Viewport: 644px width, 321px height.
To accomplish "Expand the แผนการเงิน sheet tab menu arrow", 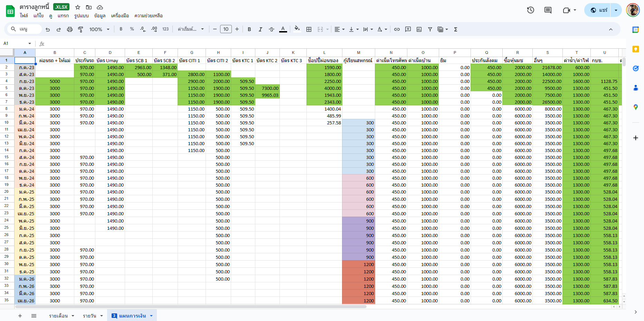I will 151,316.
